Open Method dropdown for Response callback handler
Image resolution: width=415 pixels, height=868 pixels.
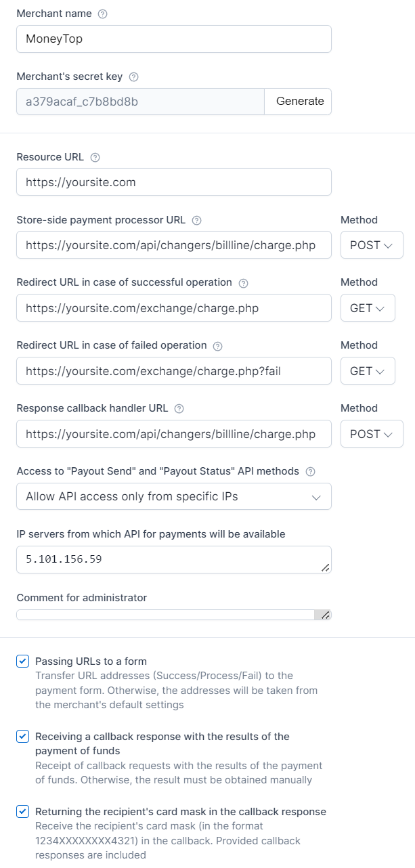[371, 434]
